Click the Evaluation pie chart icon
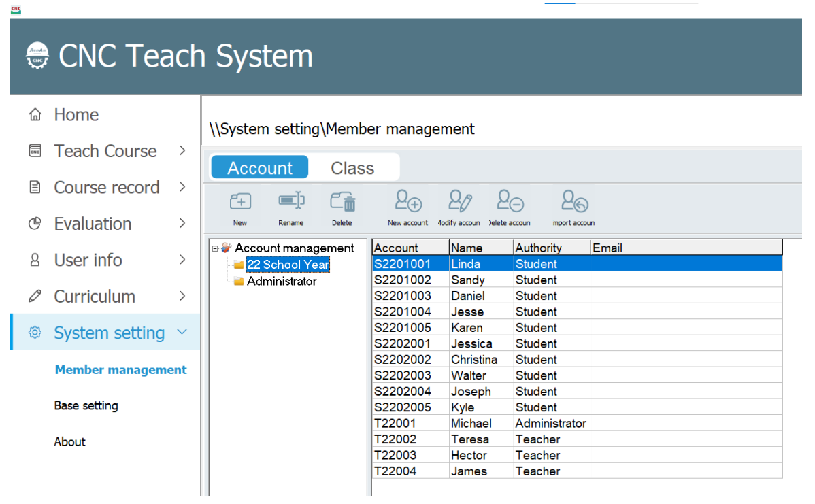The width and height of the screenshot is (815, 504). coord(35,223)
